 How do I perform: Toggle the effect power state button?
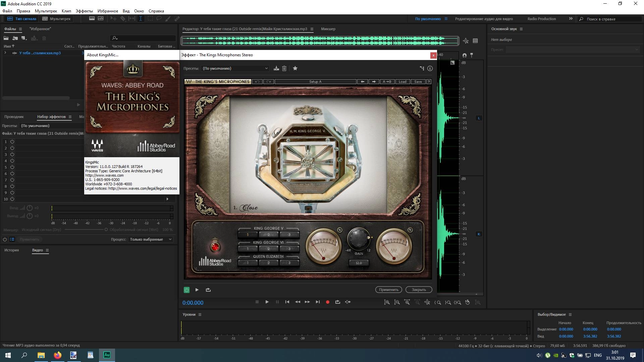coord(187,290)
